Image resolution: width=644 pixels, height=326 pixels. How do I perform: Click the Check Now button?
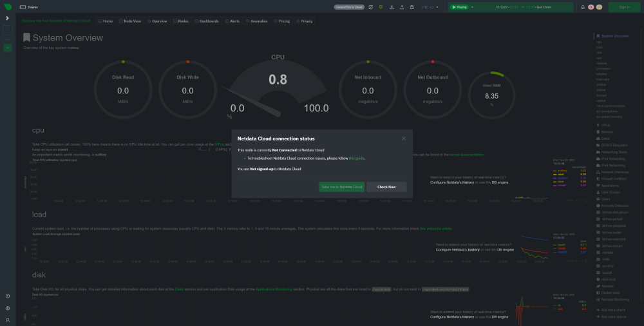pos(386,187)
